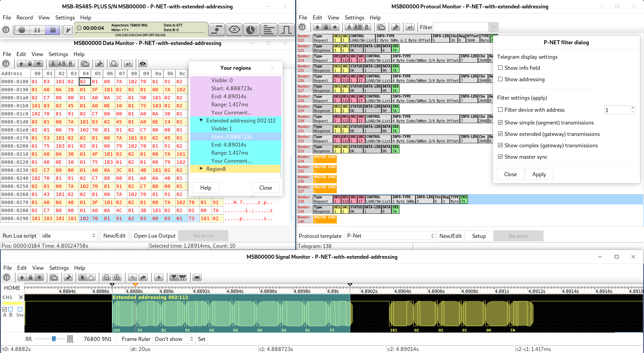
Task: Select channel B in Protocol Monitor toolbar
Action: click(367, 27)
